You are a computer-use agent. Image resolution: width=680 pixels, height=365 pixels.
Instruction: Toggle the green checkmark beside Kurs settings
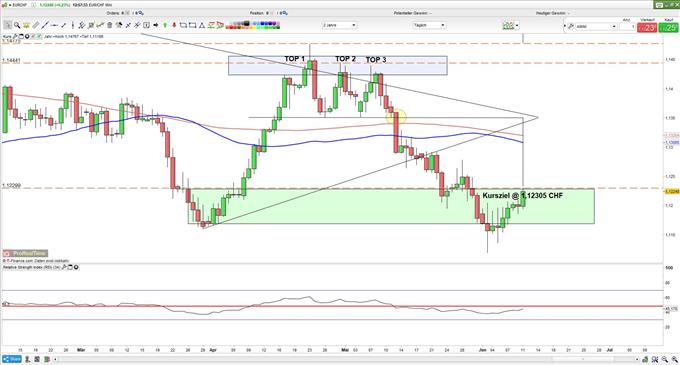click(x=39, y=36)
